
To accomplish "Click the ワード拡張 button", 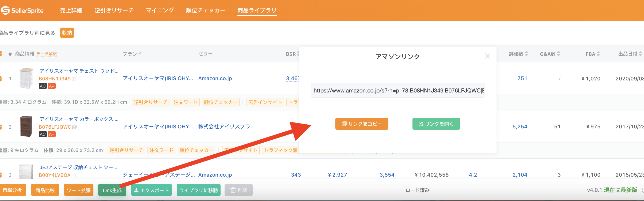I will coord(79,190).
